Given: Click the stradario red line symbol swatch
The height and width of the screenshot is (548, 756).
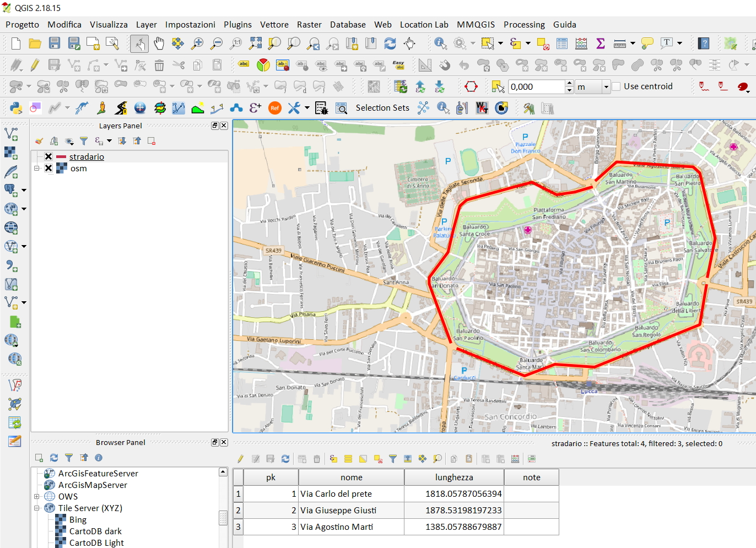Looking at the screenshot, I should coord(61,157).
